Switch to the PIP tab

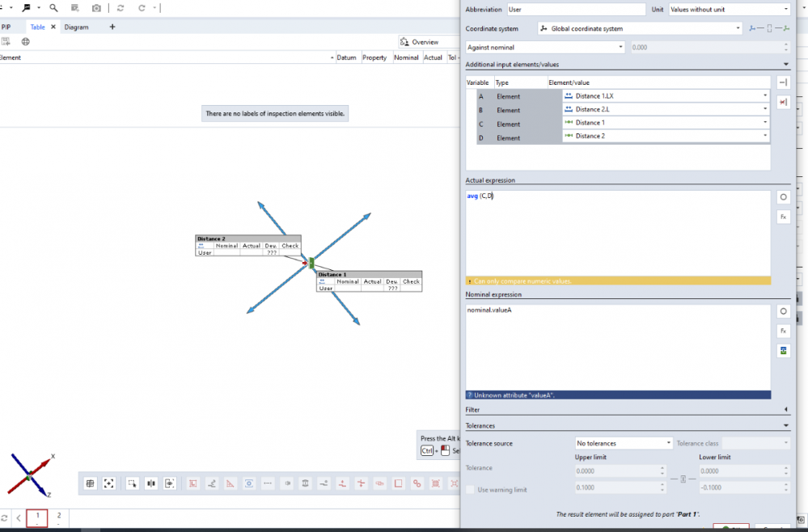(6, 27)
